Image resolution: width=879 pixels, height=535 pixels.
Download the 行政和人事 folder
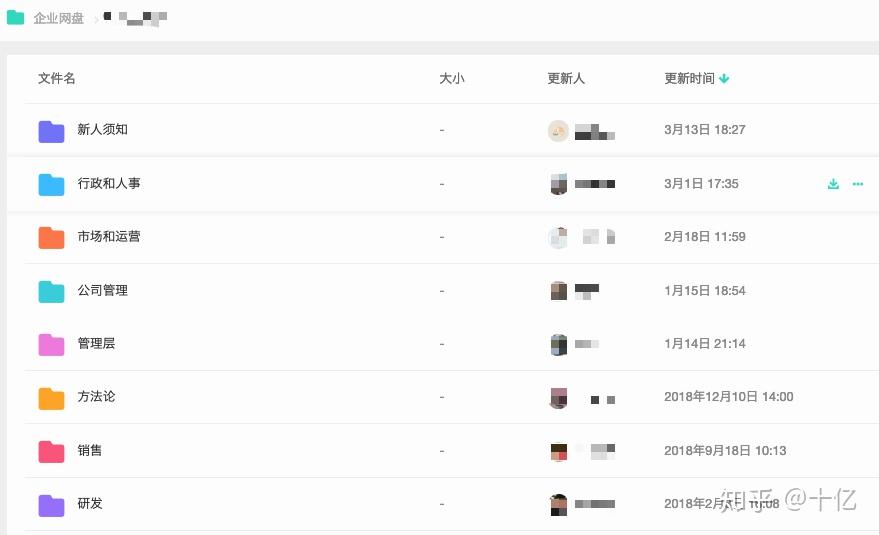[833, 184]
